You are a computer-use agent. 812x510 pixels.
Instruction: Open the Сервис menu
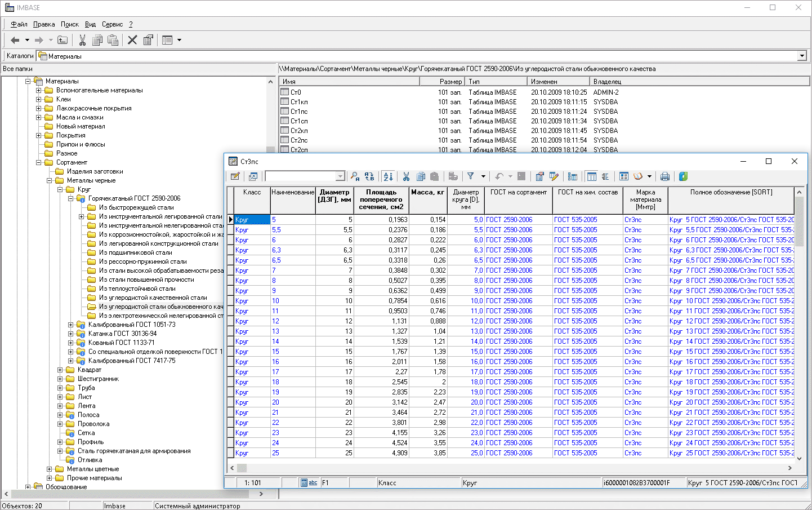click(x=112, y=24)
